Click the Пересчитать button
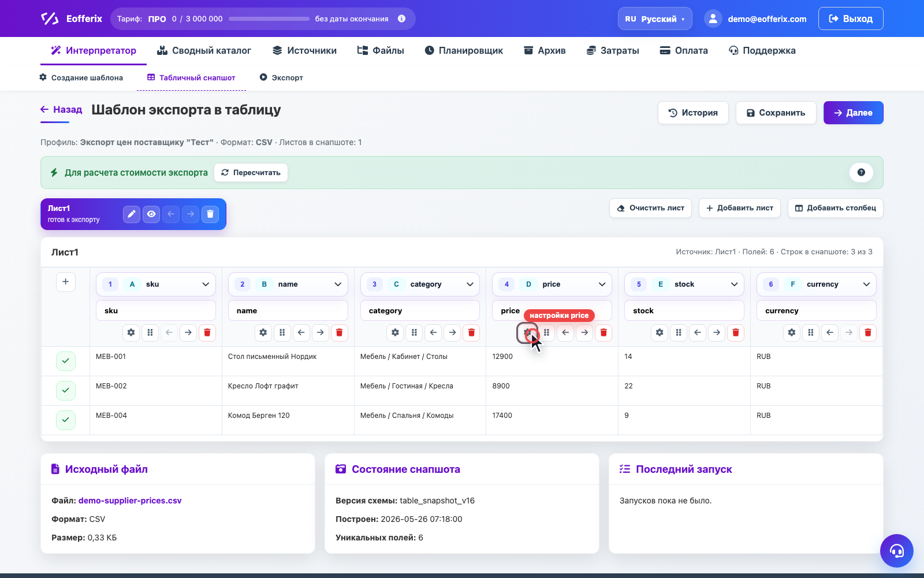This screenshot has width=924, height=578. click(x=251, y=172)
